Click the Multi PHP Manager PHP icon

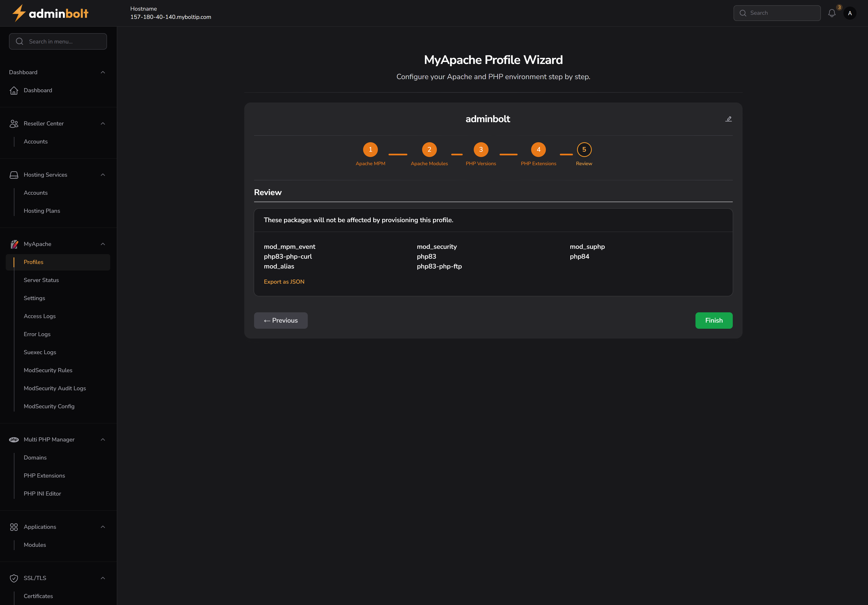[x=14, y=439]
